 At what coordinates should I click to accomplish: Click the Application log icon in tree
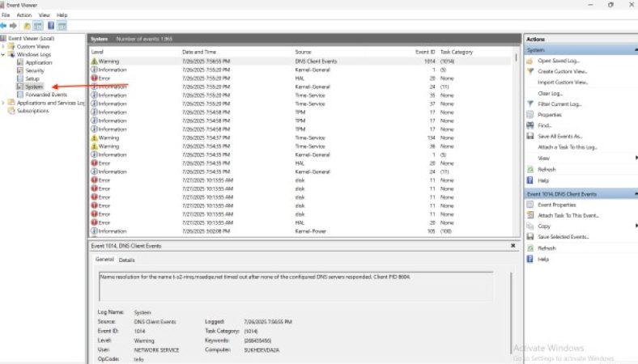coord(20,62)
